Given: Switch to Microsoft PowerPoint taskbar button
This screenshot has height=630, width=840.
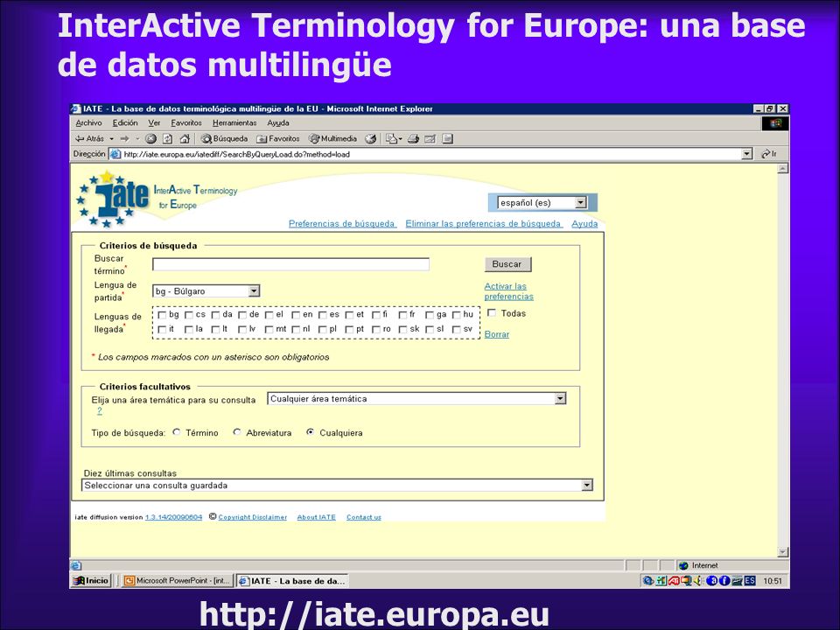Looking at the screenshot, I should (x=178, y=581).
